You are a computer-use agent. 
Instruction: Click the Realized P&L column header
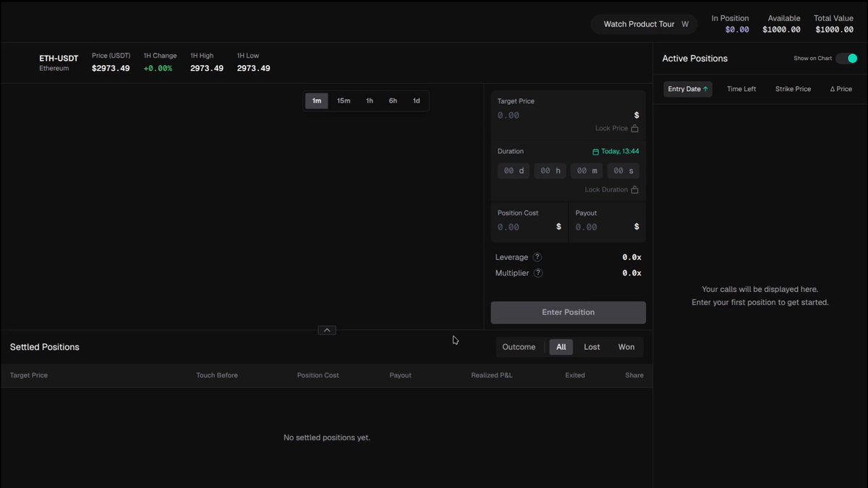tap(492, 375)
